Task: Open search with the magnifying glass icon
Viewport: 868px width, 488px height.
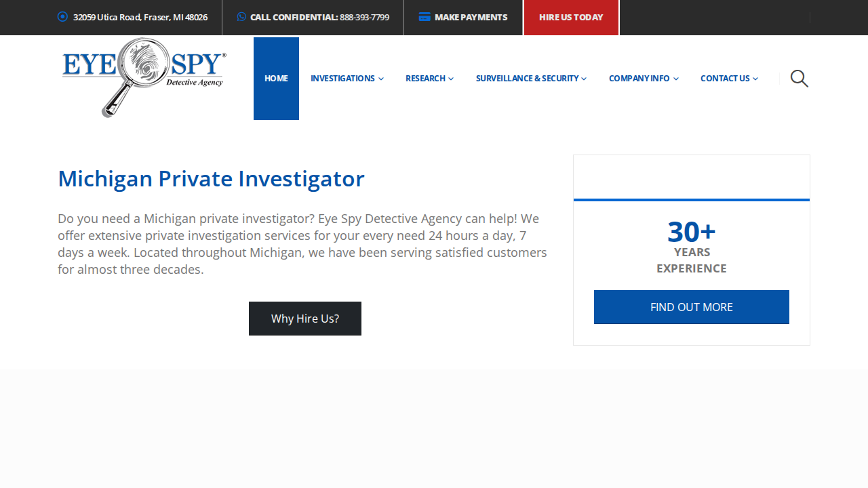Action: point(800,79)
